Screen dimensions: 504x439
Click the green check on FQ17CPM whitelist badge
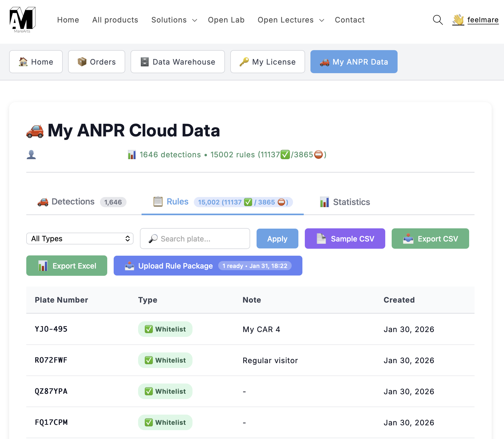pyautogui.click(x=149, y=422)
